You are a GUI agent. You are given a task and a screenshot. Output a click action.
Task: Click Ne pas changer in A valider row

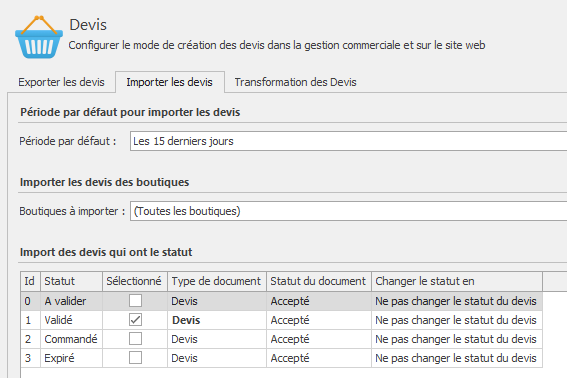coord(457,301)
